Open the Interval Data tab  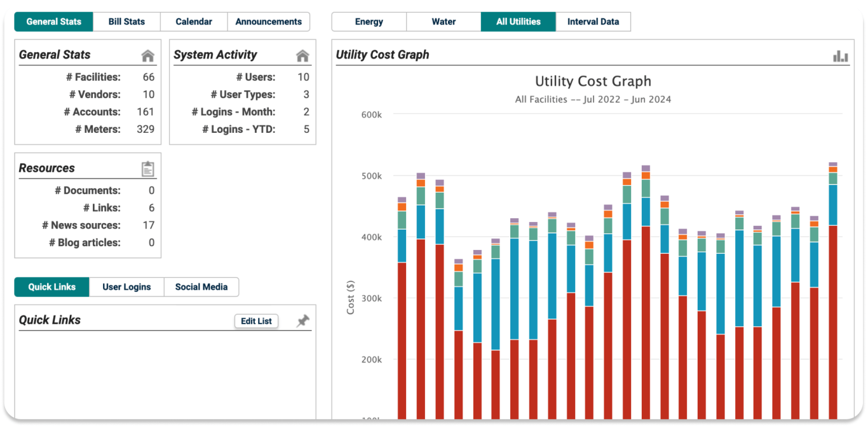coord(593,21)
